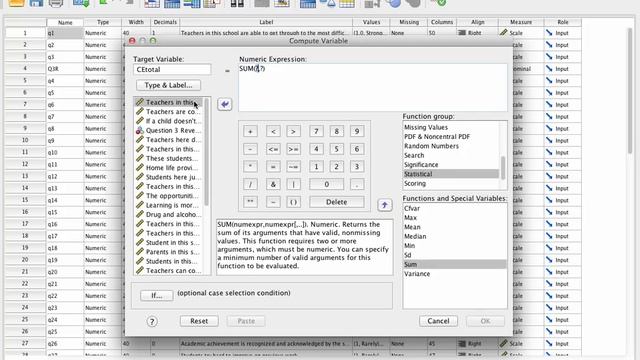Select the Variance function

coord(455,274)
